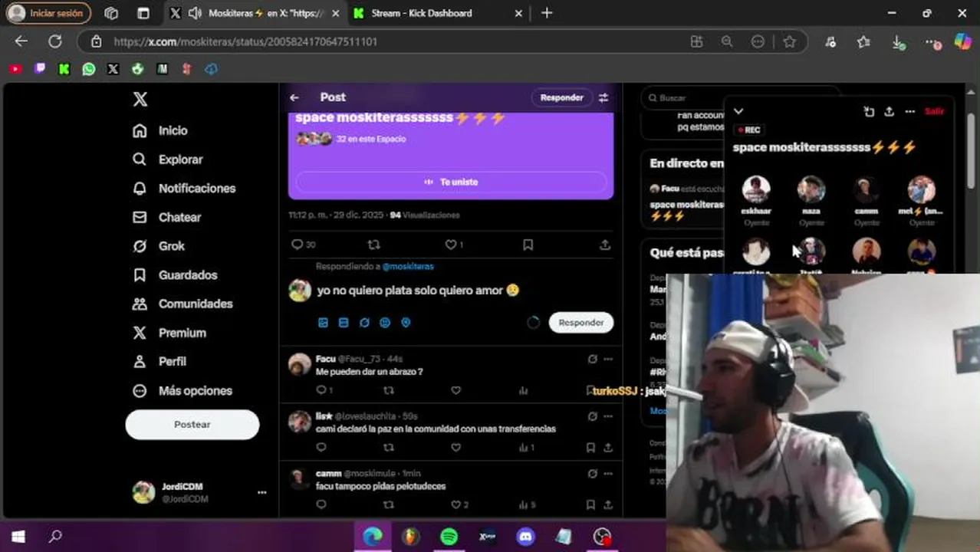This screenshot has height=552, width=980.
Task: Open naza listener avatar in the Space
Action: (x=811, y=189)
